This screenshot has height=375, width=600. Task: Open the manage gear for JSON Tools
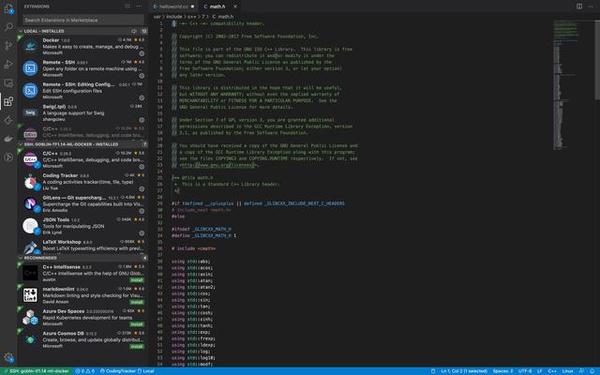click(x=141, y=233)
